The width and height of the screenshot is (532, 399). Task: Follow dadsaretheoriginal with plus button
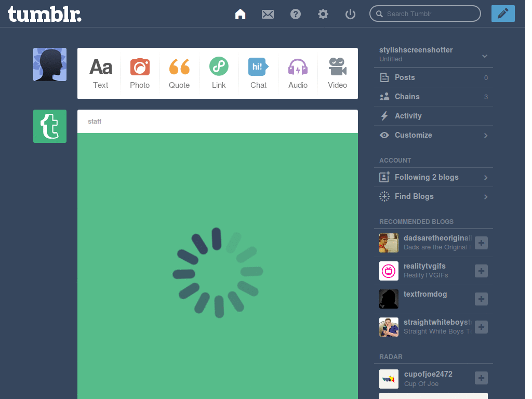[481, 243]
